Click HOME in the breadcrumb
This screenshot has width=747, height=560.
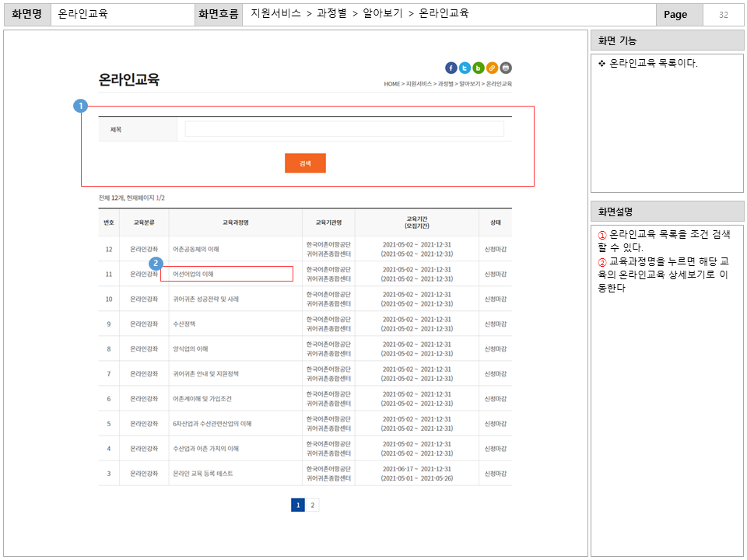click(x=391, y=84)
